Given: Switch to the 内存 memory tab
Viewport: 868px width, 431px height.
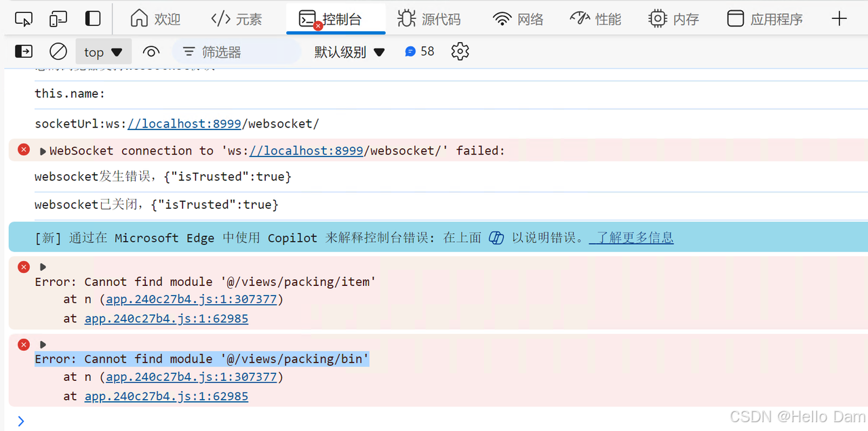Looking at the screenshot, I should point(673,19).
